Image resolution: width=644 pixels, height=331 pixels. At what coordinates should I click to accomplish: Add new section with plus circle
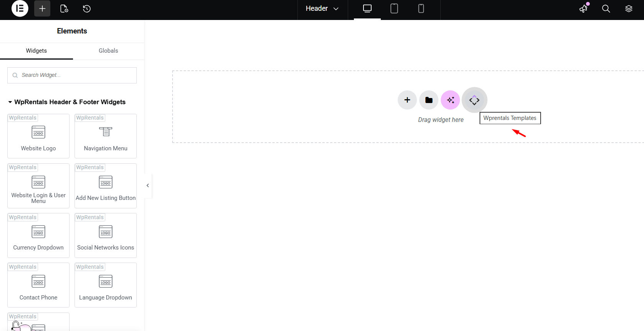click(407, 100)
